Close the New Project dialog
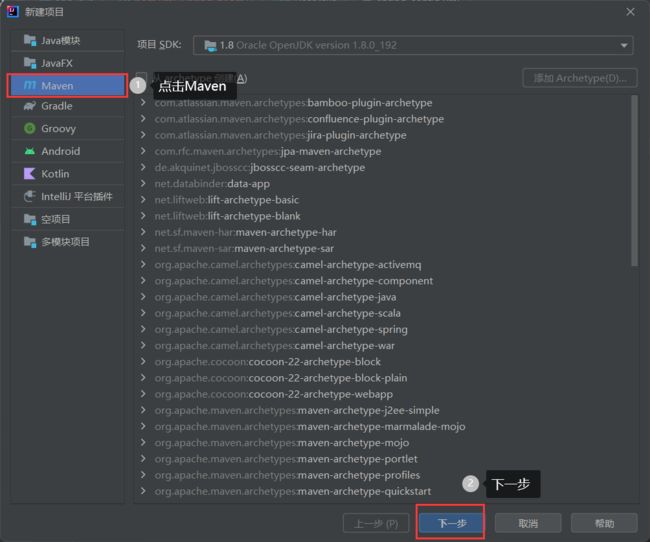The height and width of the screenshot is (542, 650). tap(630, 12)
